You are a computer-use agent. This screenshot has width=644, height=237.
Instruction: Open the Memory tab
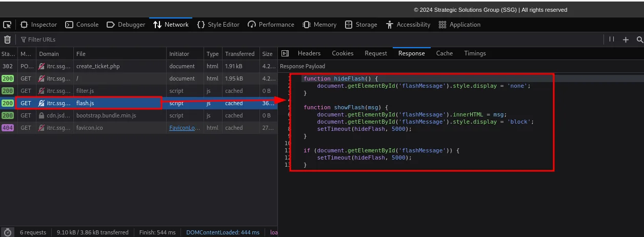(320, 25)
